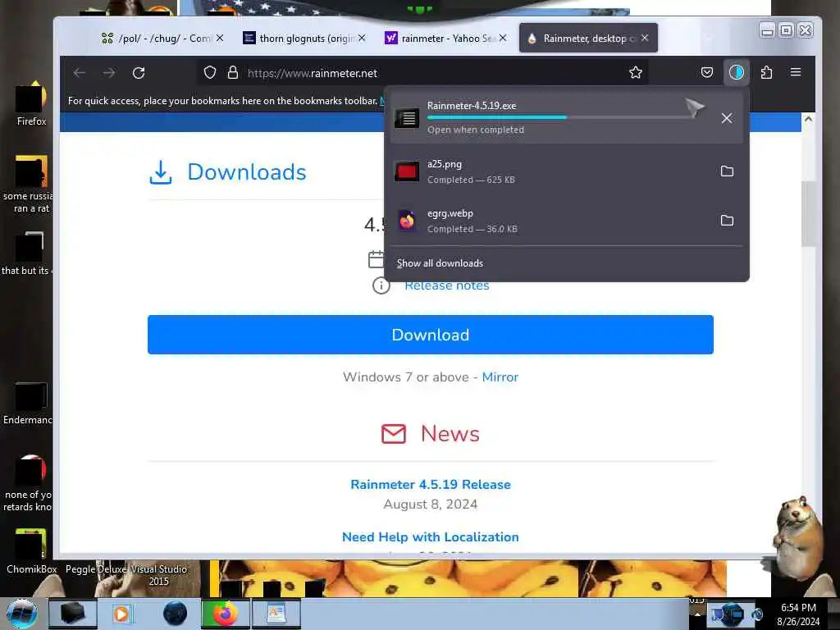Click the vertical page scrollbar thumb
The height and width of the screenshot is (630, 840).
(x=808, y=213)
